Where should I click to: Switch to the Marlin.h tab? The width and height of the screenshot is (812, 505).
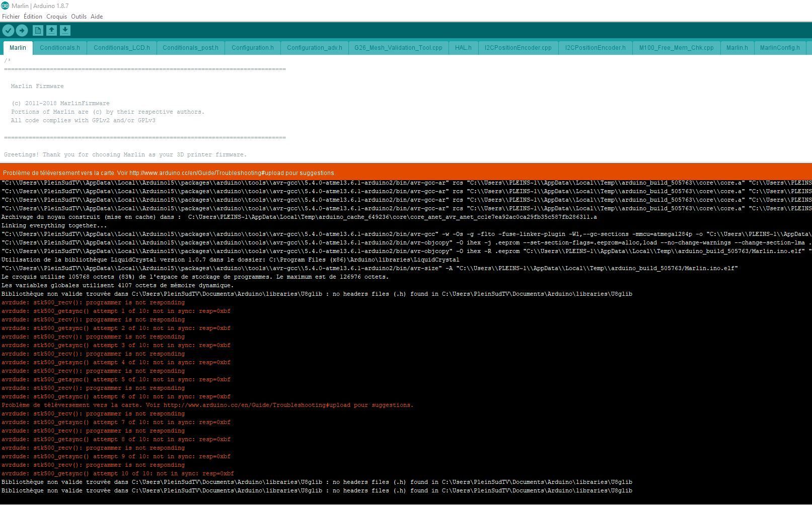pos(737,48)
